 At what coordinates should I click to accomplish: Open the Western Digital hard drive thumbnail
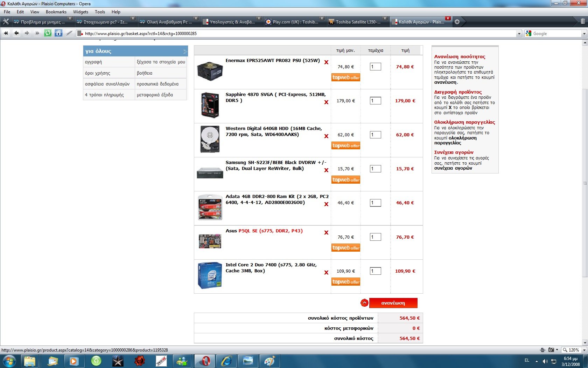(x=210, y=139)
